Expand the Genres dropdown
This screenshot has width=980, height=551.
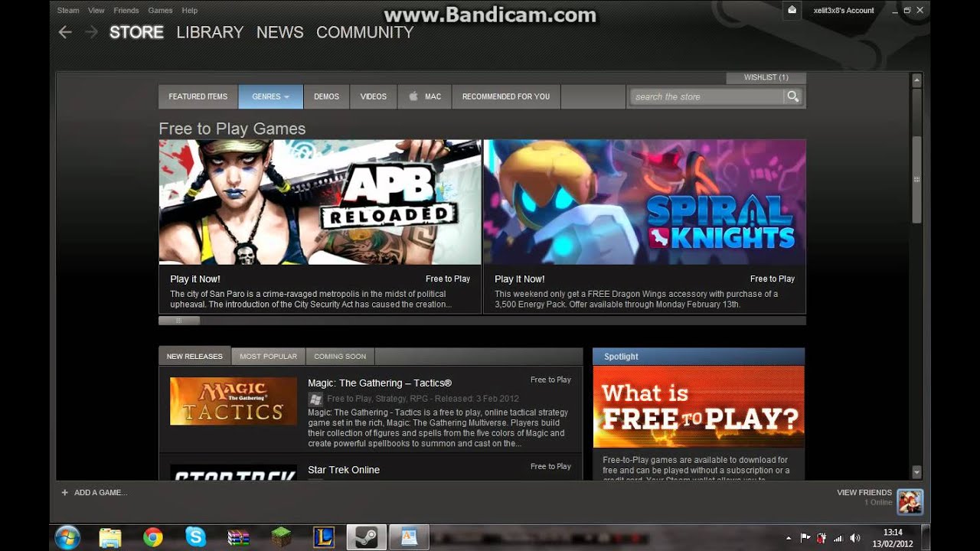[x=270, y=96]
